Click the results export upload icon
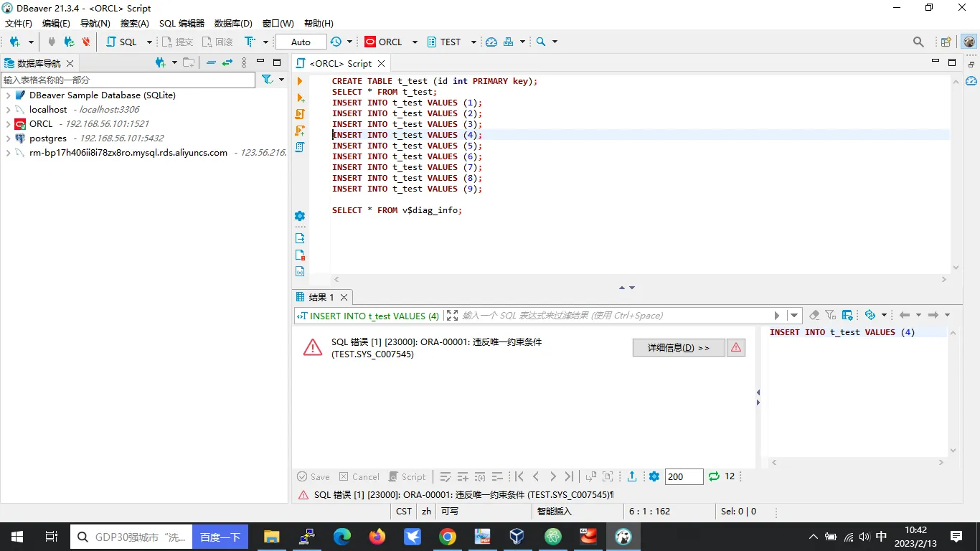 [632, 476]
